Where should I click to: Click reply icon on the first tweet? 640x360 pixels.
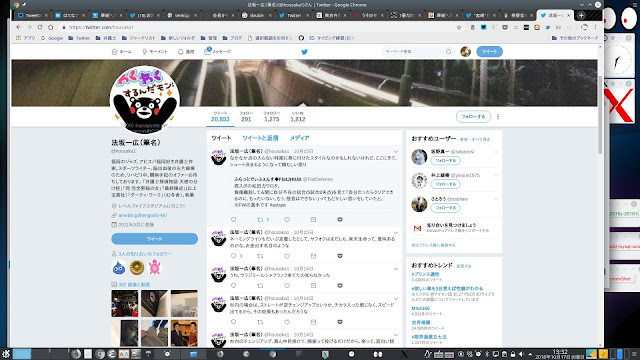point(233,220)
